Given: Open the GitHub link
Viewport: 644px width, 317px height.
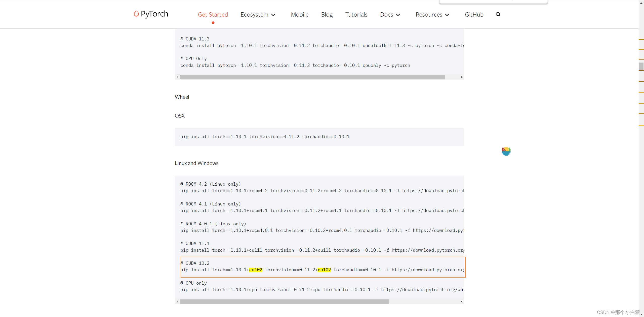Looking at the screenshot, I should tap(474, 15).
